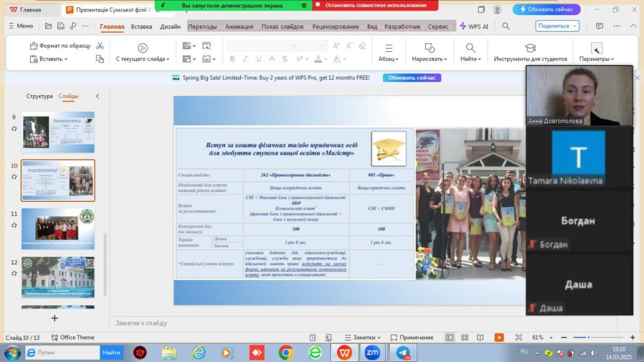
Task: Click the orange slideshow play button in status bar
Action: (499, 337)
